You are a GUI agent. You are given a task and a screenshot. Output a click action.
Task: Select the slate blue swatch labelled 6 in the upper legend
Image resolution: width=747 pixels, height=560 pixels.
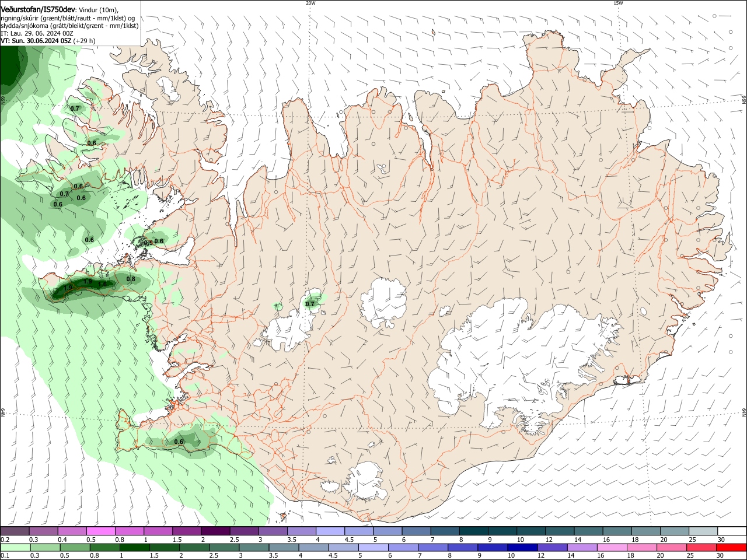coord(417,531)
